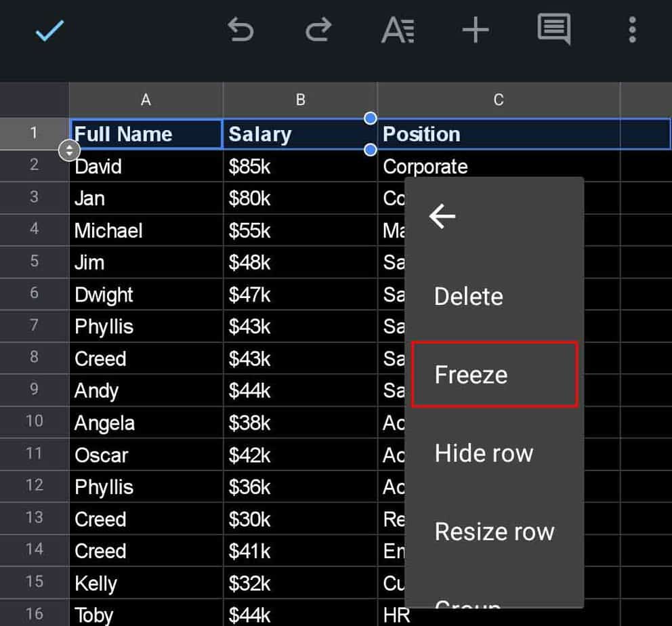Tap the blue checkmark to confirm edits
Viewport: 672px width, 626px height.
click(49, 30)
